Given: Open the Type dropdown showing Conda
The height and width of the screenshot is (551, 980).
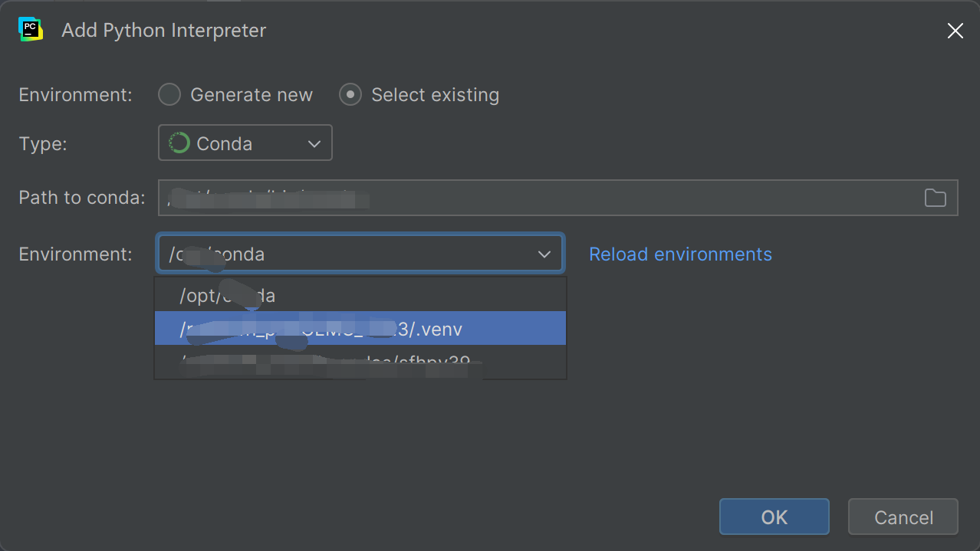Looking at the screenshot, I should point(245,143).
